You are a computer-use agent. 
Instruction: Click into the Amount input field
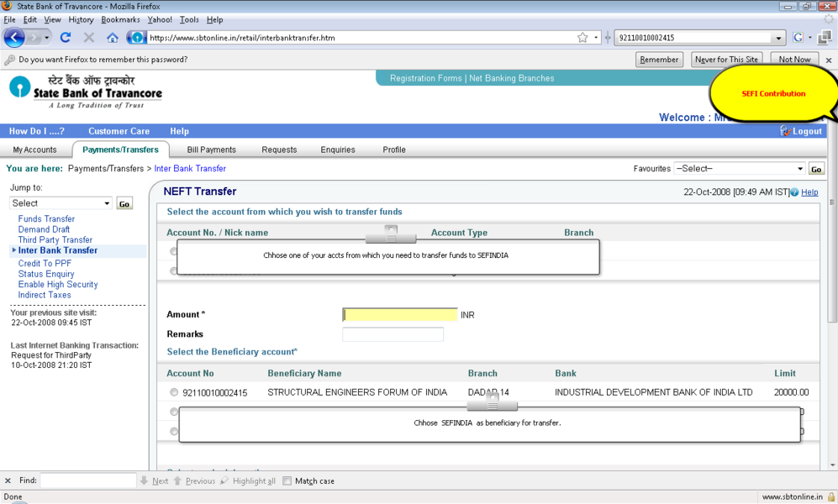400,315
